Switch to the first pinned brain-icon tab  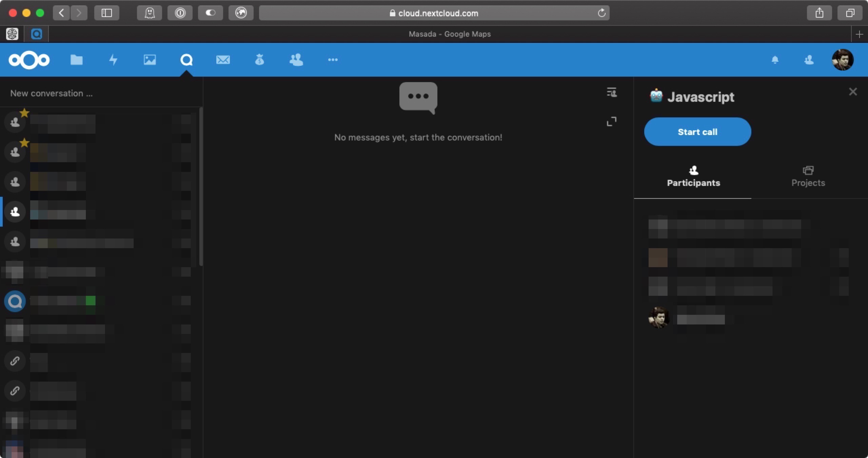[12, 34]
